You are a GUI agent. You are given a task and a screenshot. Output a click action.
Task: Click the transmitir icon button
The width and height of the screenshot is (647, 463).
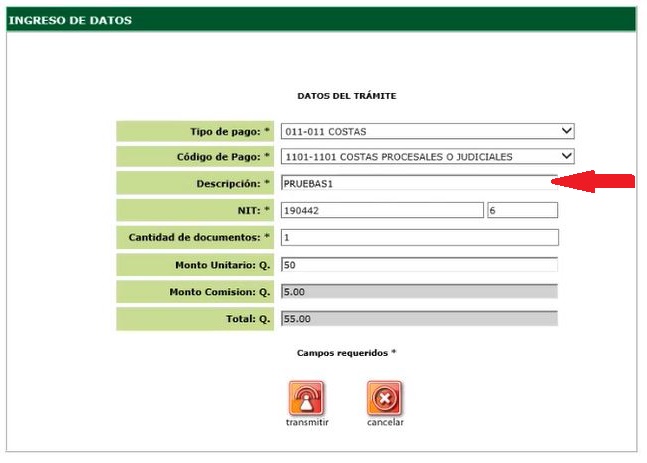[x=307, y=398]
